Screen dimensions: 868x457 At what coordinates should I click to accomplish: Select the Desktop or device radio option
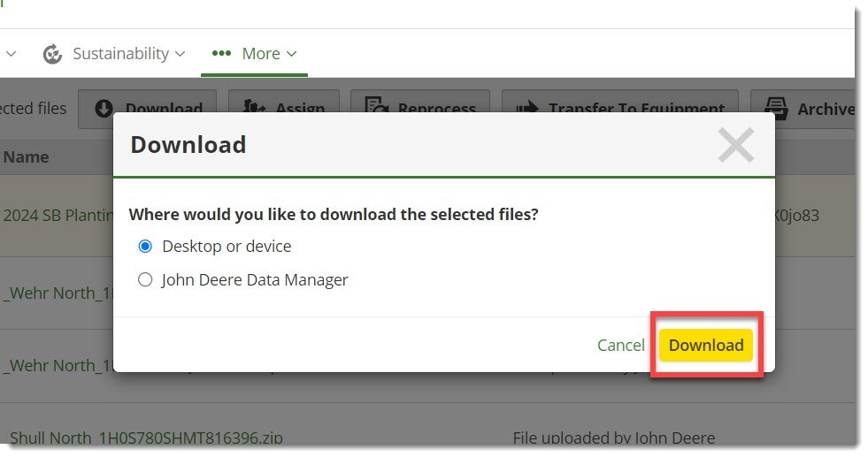point(146,247)
